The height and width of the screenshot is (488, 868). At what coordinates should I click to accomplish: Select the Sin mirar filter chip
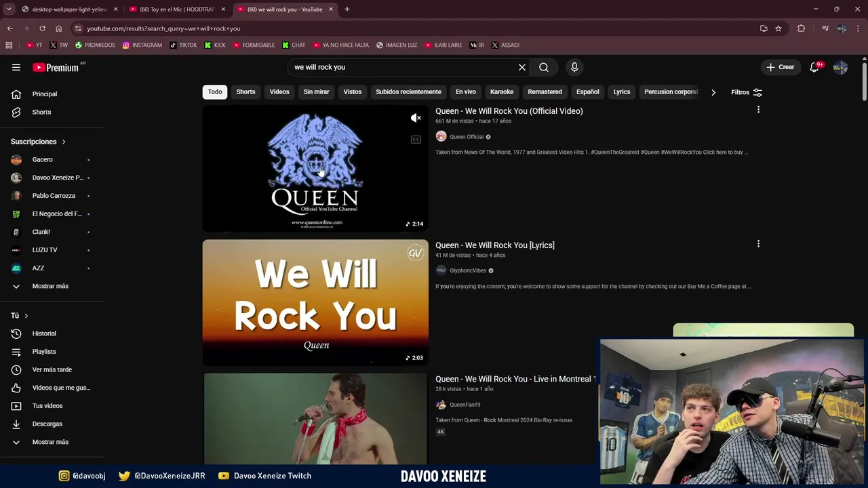(316, 92)
